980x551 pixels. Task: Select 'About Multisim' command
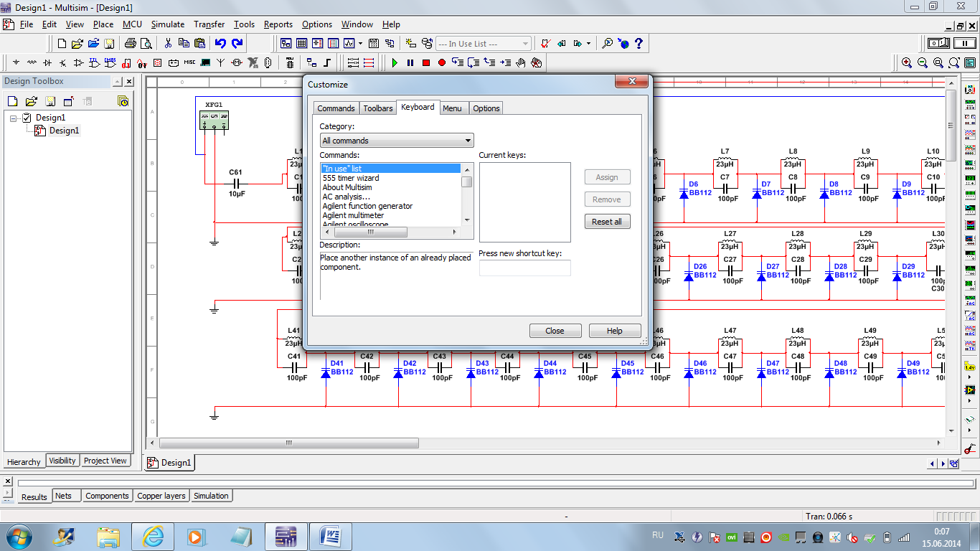point(347,187)
